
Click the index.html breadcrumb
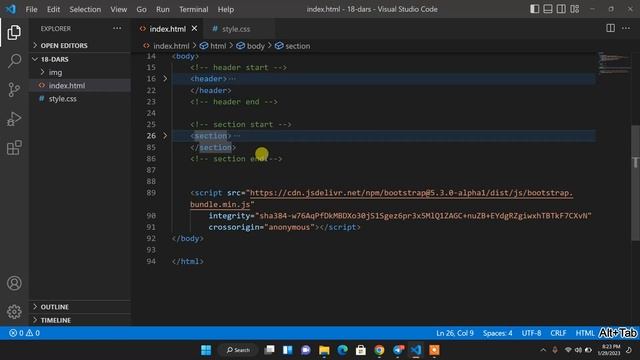166,46
